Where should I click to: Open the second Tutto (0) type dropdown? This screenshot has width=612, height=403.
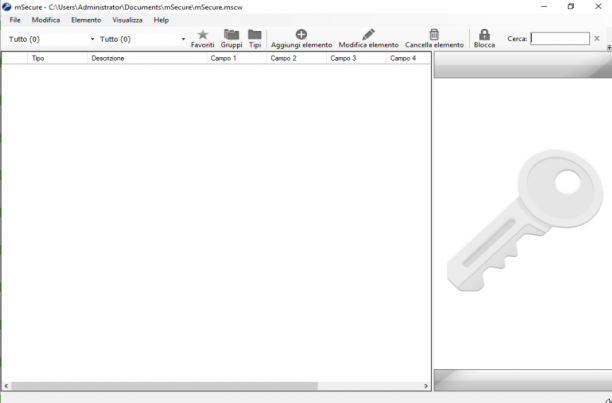[142, 39]
